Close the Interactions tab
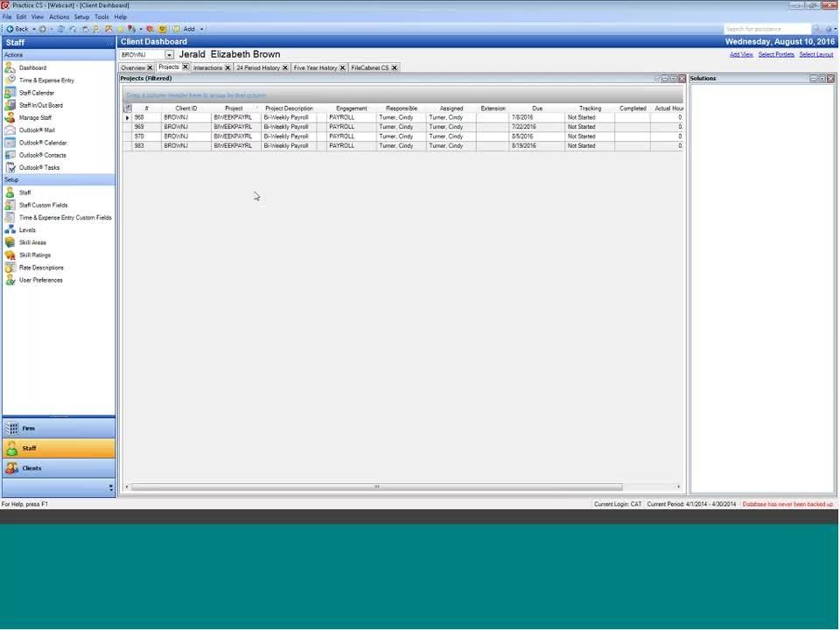 227,67
